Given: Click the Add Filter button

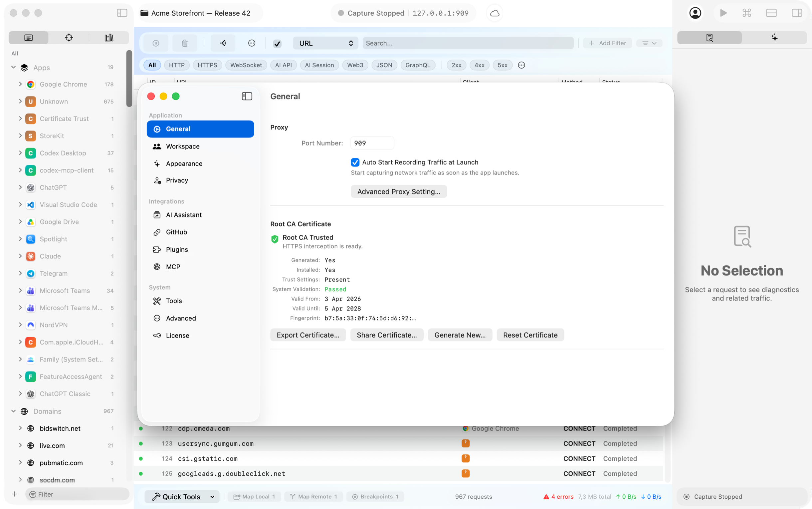Looking at the screenshot, I should pos(607,43).
